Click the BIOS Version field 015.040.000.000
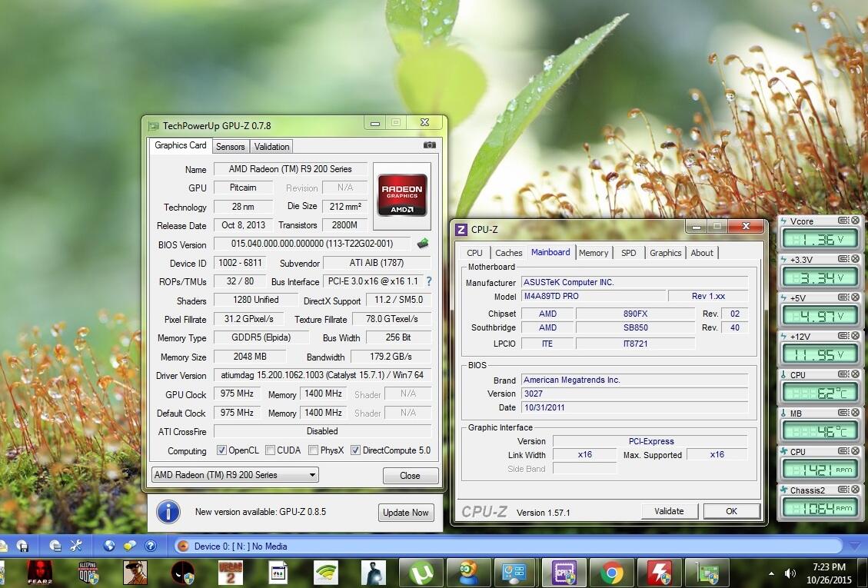This screenshot has width=868, height=588. (x=312, y=244)
